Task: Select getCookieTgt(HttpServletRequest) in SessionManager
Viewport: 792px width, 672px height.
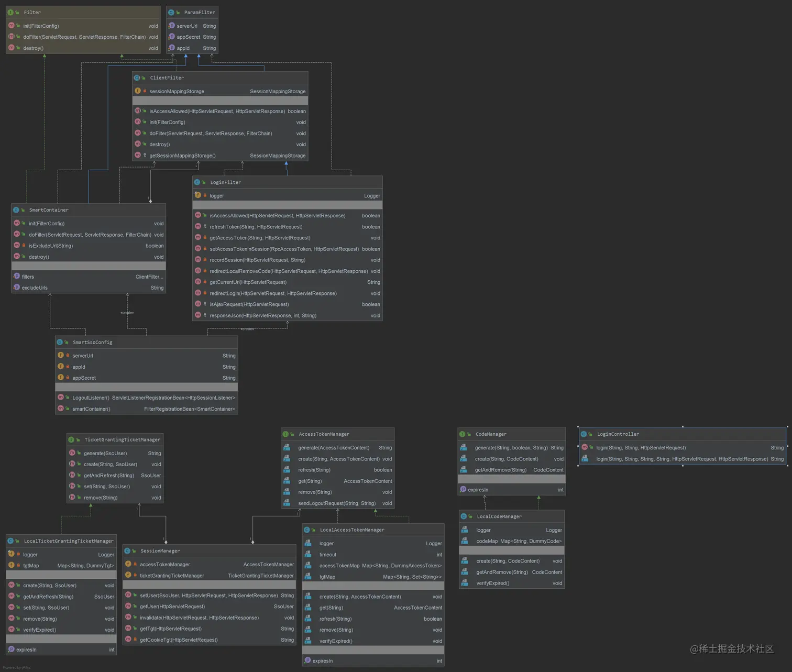Action: click(x=210, y=640)
